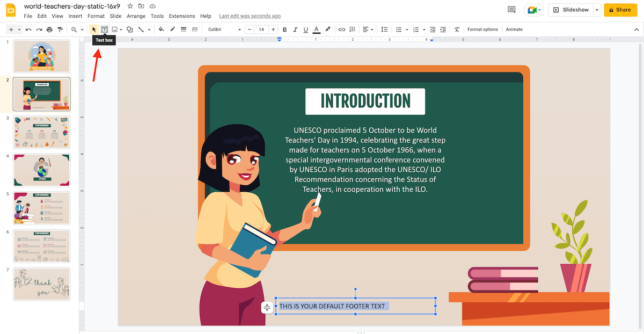Start the Slideshow

tap(570, 10)
